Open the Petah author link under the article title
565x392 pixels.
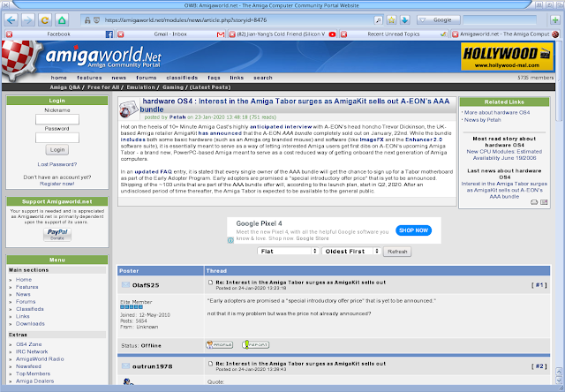click(x=177, y=117)
